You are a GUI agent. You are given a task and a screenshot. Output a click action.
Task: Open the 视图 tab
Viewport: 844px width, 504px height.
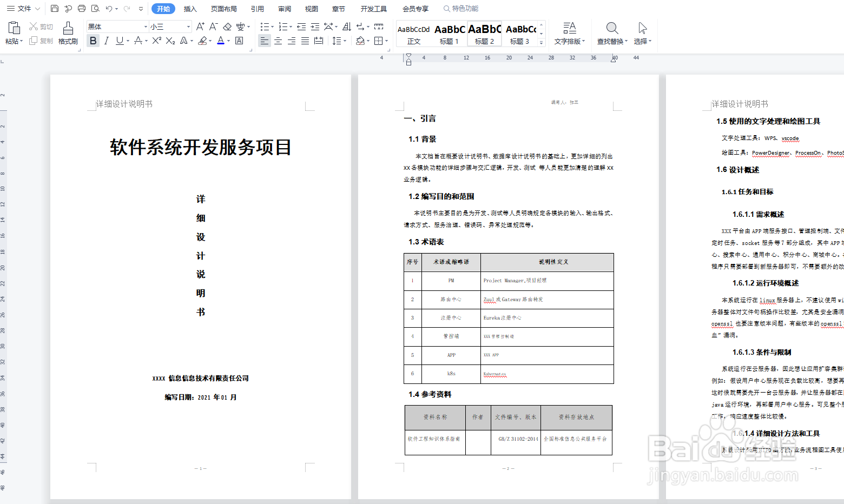point(312,9)
